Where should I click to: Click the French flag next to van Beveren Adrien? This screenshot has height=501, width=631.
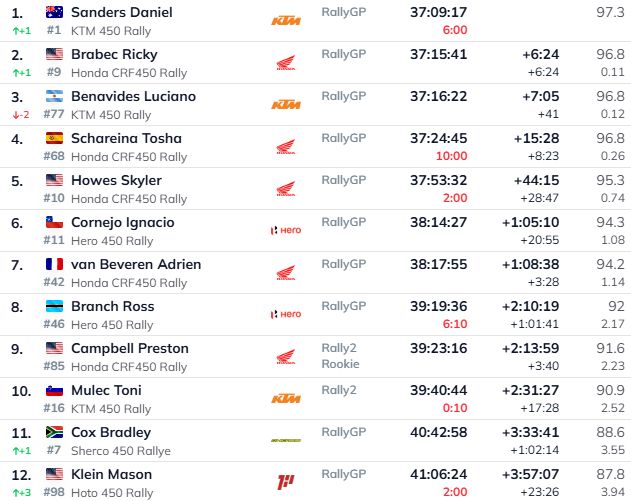click(x=54, y=264)
